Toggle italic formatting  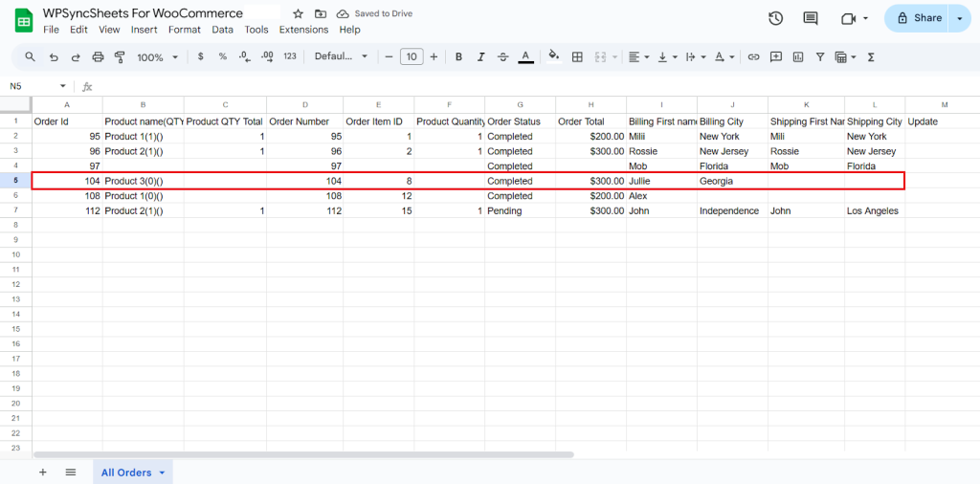tap(481, 56)
